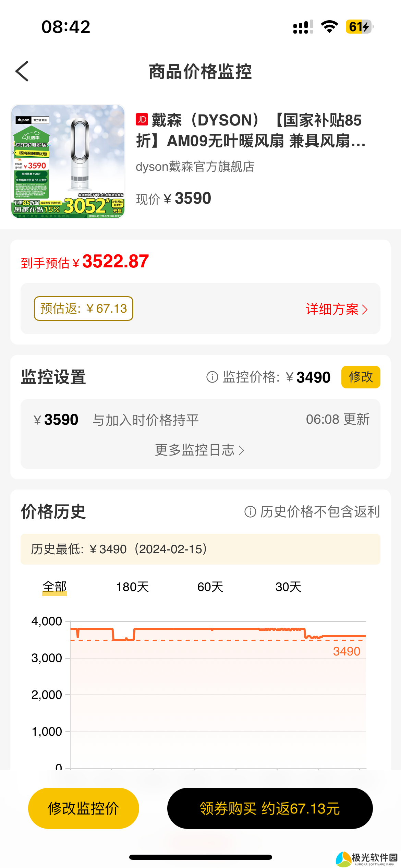Tap the Wi-Fi status icon
401x868 pixels.
(329, 27)
